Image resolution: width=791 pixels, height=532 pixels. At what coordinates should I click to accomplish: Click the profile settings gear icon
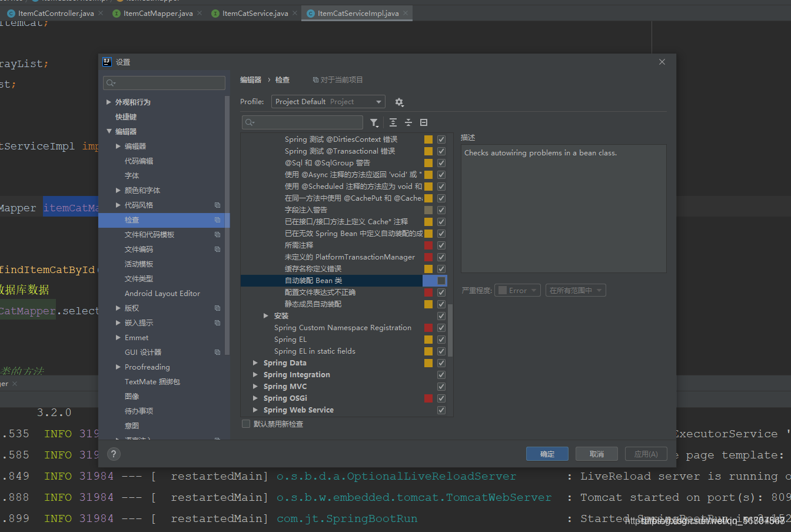[x=399, y=102]
